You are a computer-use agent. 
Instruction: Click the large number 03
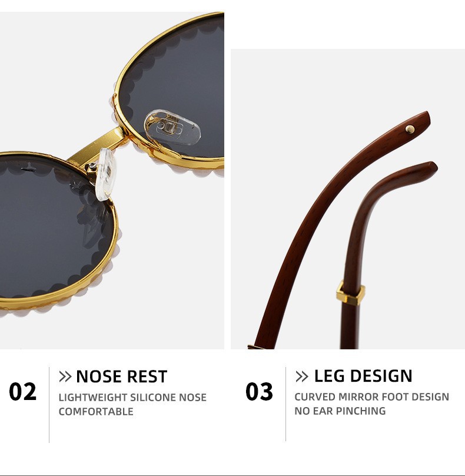click(x=259, y=391)
